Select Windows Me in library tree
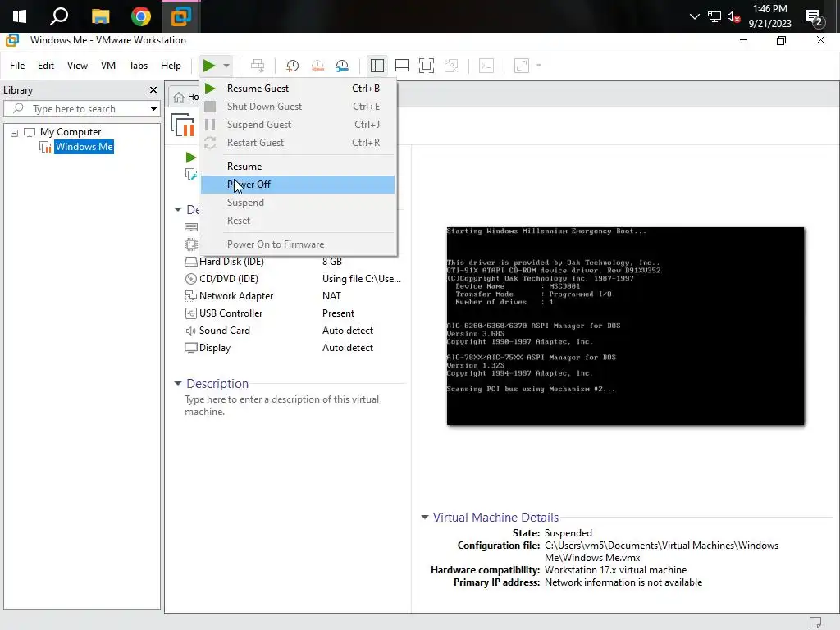The image size is (840, 630). click(84, 147)
